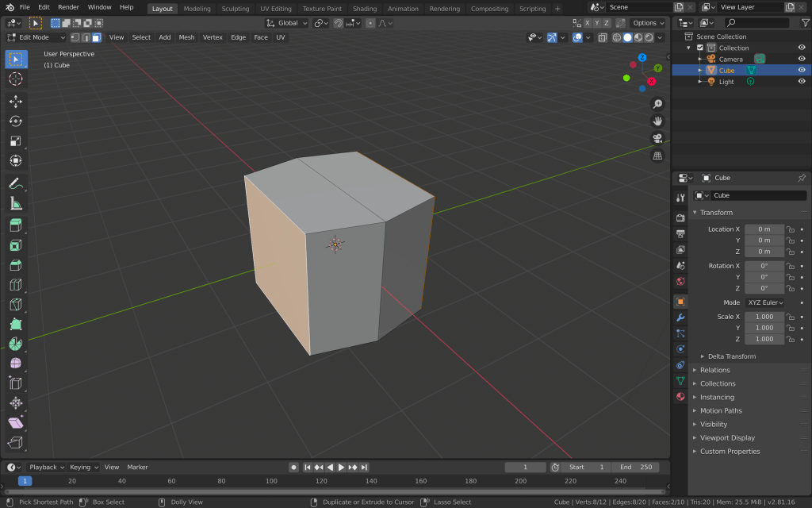812x508 pixels.
Task: Open the Global transform orientation dropdown
Action: click(286, 23)
